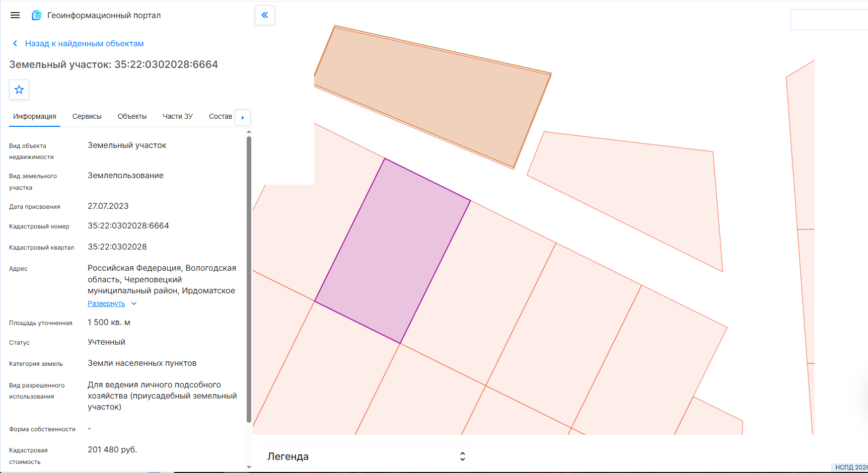Viewport: 868px width, 473px height.
Task: Click the info panel vertical scrollbar
Action: pos(249,279)
